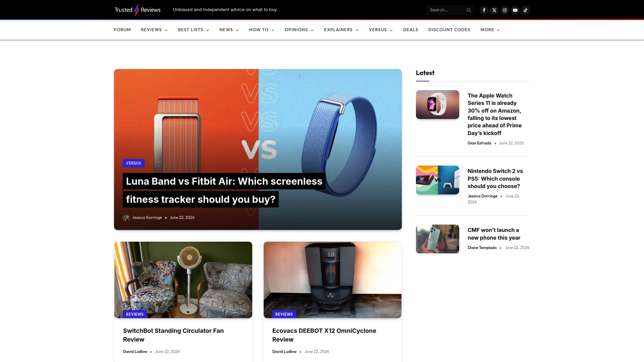Click Jessica Gorringe's author avatar
Screen dimensions: 644x362
point(126,218)
